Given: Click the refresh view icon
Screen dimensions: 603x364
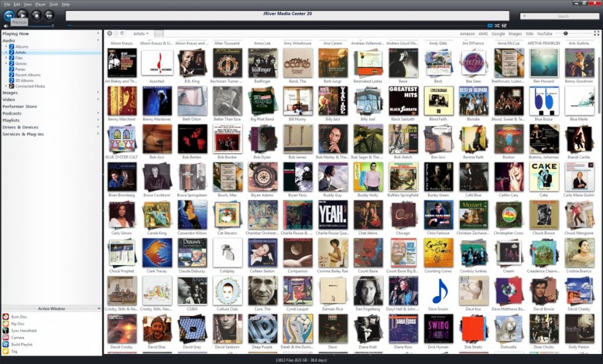Looking at the screenshot, I should tap(122, 34).
